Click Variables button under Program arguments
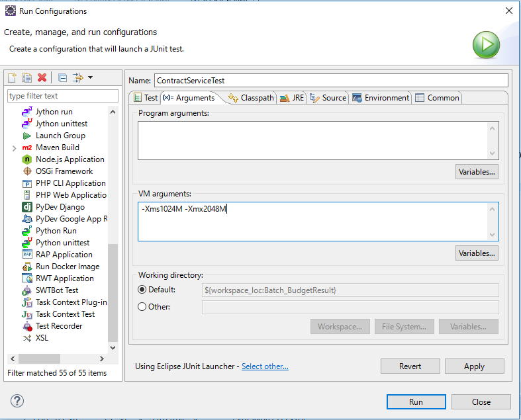The image size is (521, 420). tap(477, 172)
